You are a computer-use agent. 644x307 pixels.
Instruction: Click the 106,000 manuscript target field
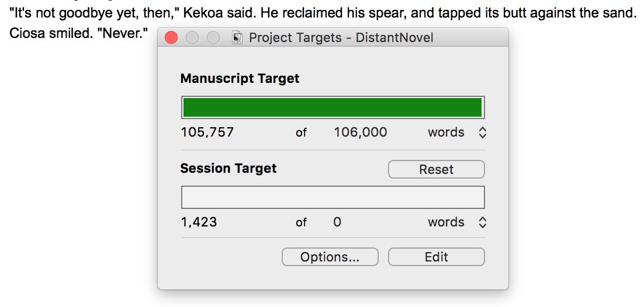[x=360, y=132]
